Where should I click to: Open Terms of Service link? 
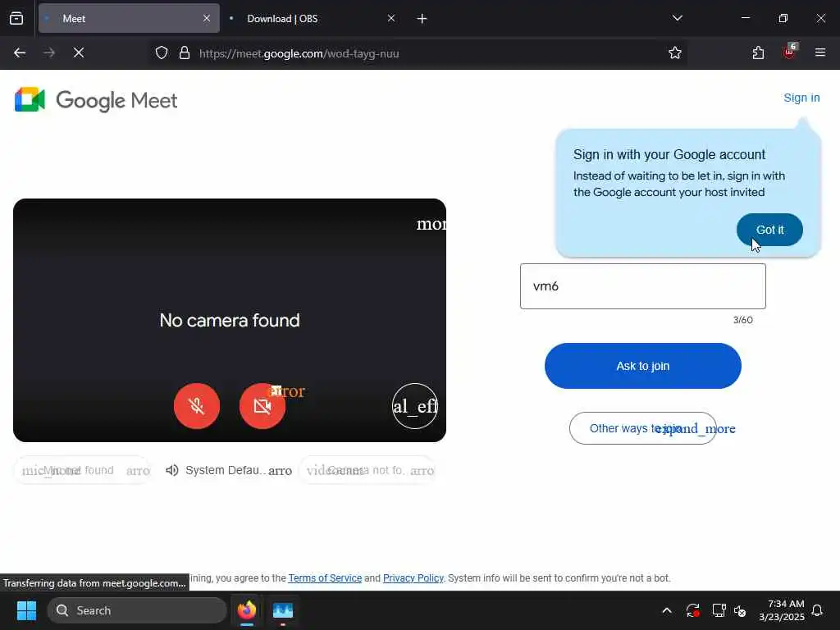tap(325, 578)
